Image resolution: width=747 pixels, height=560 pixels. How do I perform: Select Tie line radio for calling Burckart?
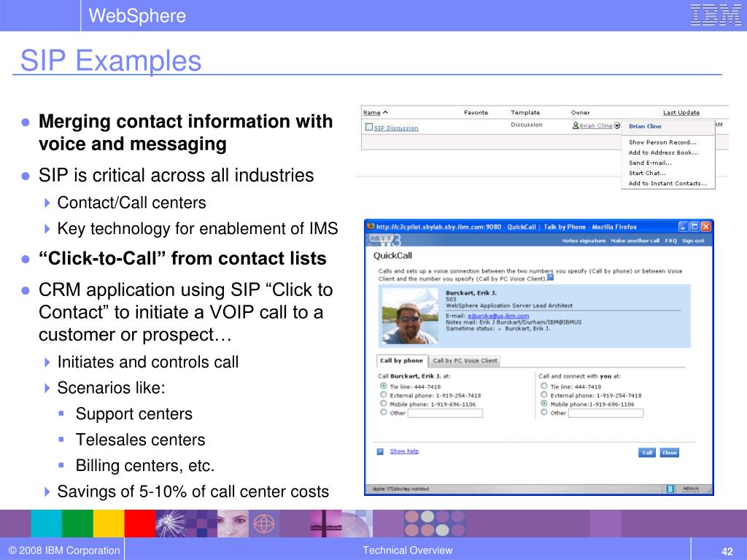[384, 386]
